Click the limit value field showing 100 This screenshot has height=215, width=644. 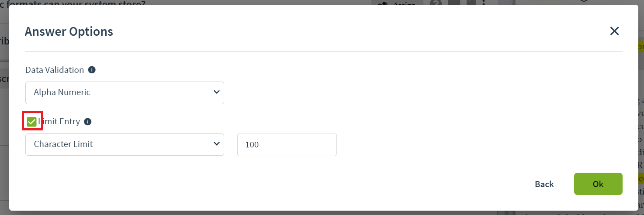(287, 144)
